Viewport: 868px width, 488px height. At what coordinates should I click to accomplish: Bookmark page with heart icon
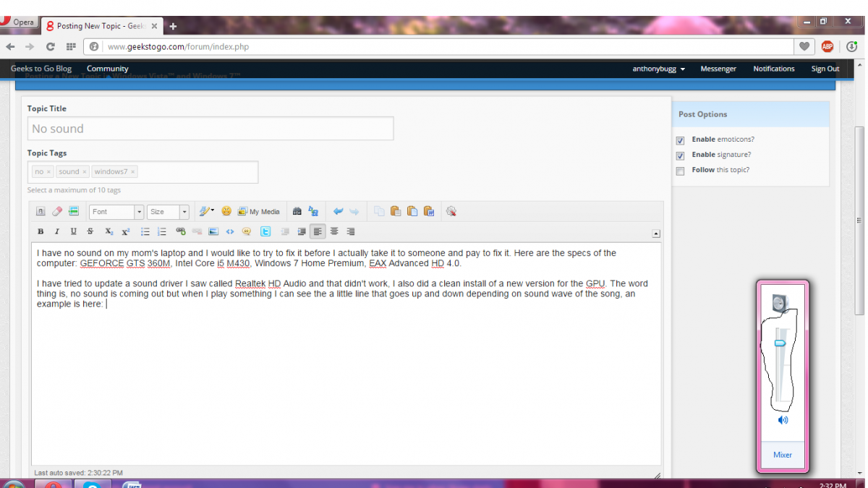[x=804, y=47]
